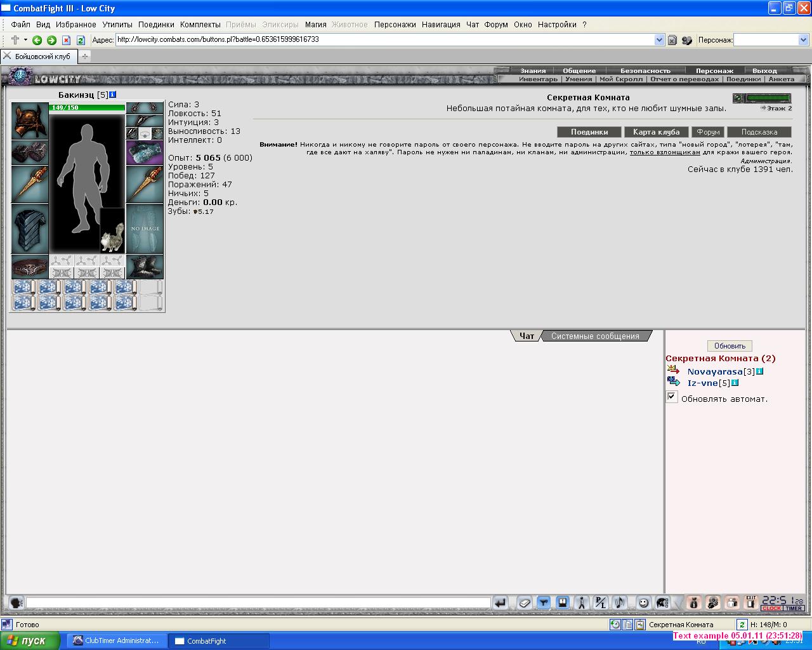Click the green Forward navigation arrow
The height and width of the screenshot is (650, 812).
[x=51, y=40]
